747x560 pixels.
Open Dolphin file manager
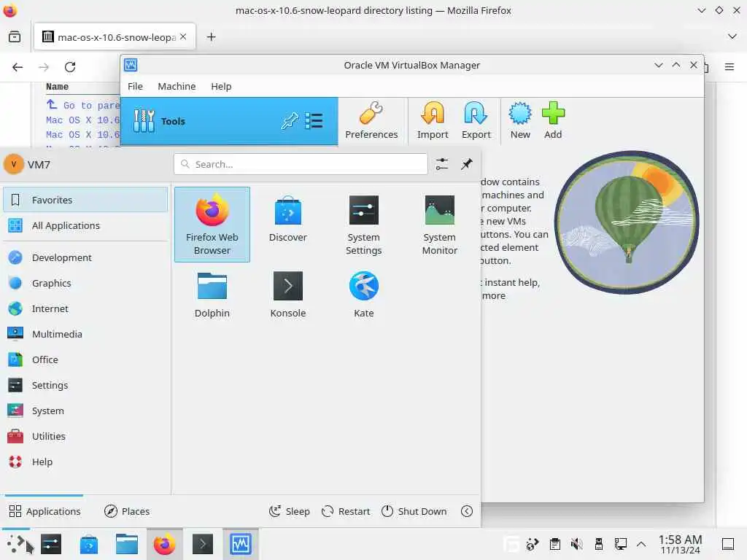click(x=212, y=295)
